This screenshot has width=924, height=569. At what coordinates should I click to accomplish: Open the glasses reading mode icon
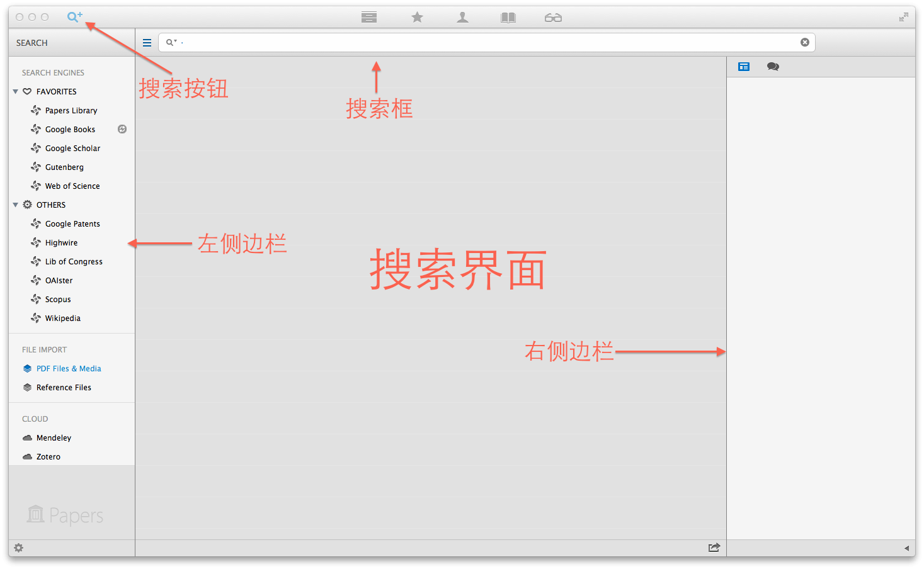(x=553, y=18)
